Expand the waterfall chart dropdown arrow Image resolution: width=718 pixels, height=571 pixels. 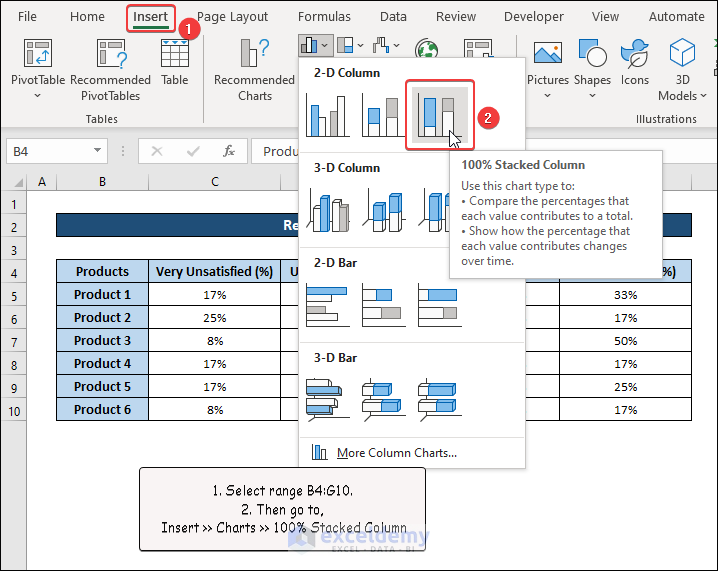[397, 45]
